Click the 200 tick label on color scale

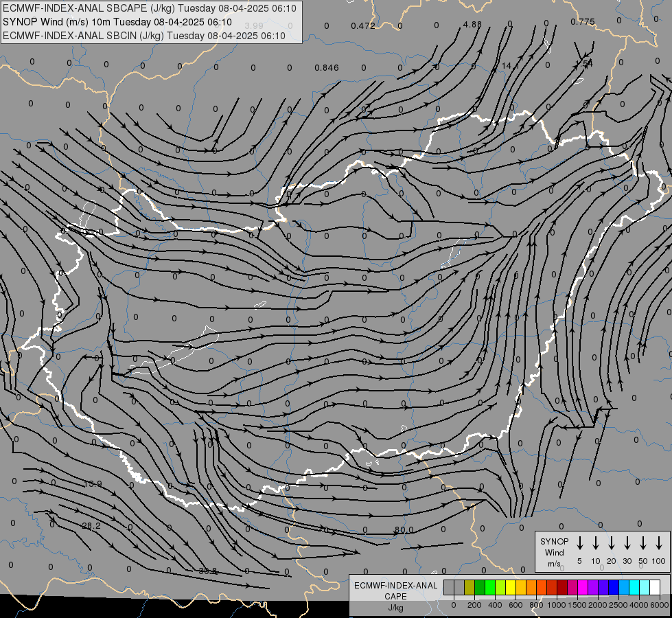click(474, 605)
